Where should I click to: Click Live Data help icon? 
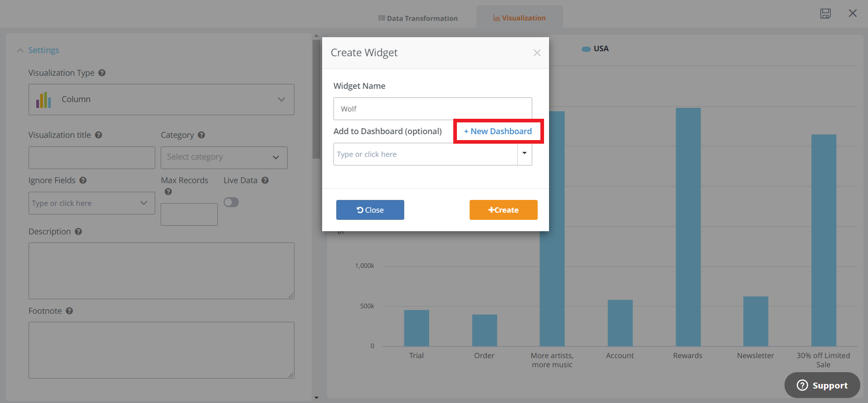pos(265,180)
